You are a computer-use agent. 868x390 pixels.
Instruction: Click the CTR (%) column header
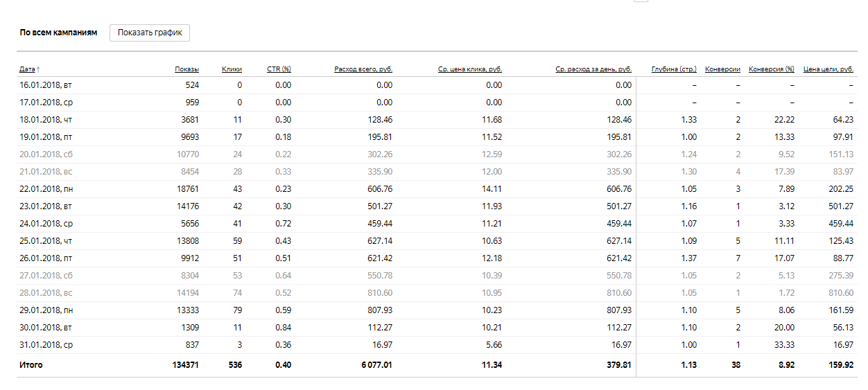[x=279, y=69]
